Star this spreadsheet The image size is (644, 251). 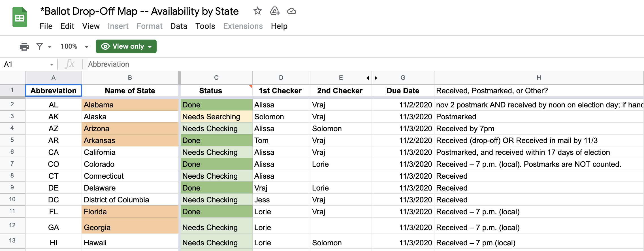coord(257,11)
